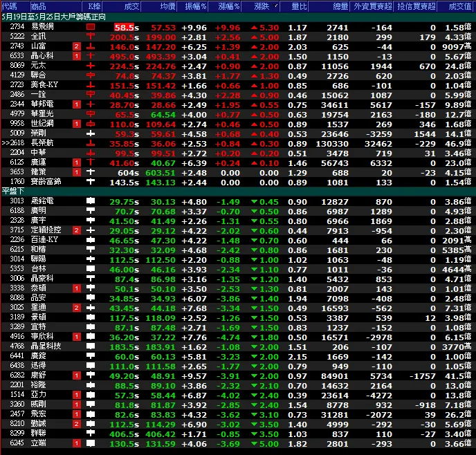Click the K棒 icon in the 8069 元太 row
This screenshot has height=455, width=476.
pos(91,66)
